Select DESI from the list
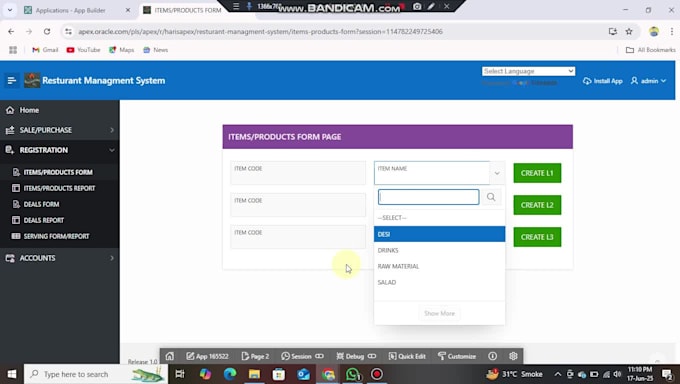 (439, 234)
